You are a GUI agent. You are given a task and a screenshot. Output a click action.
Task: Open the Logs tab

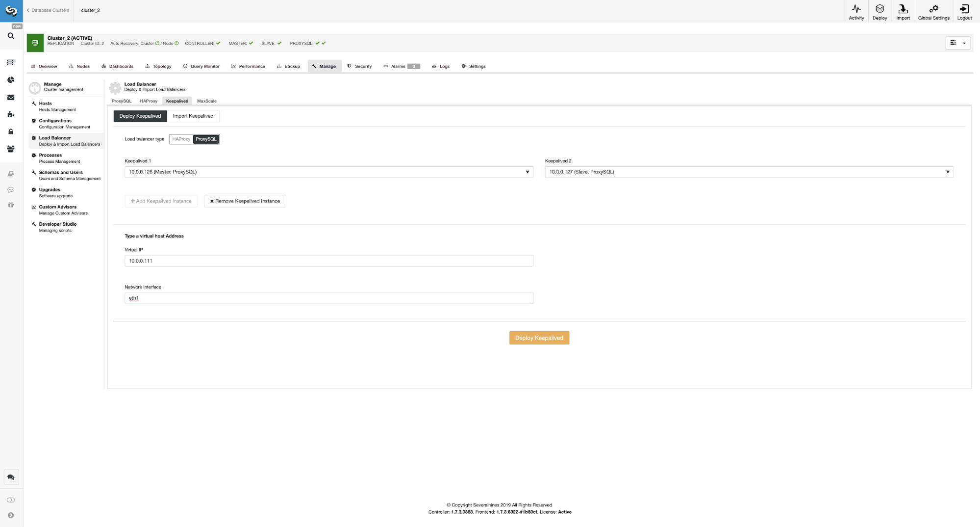441,66
